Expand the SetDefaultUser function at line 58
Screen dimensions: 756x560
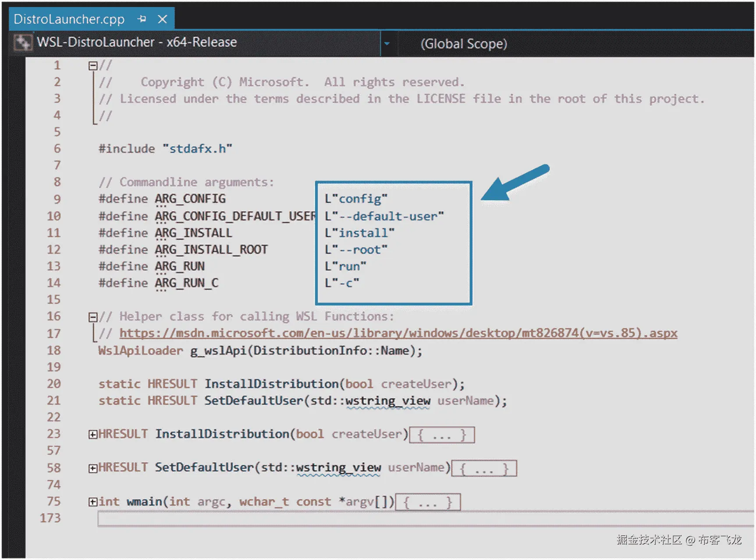(93, 468)
